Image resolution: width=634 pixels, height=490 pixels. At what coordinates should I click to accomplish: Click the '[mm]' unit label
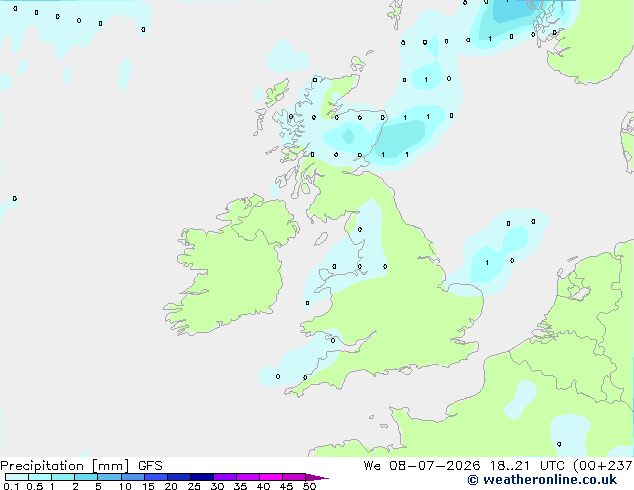pos(110,466)
